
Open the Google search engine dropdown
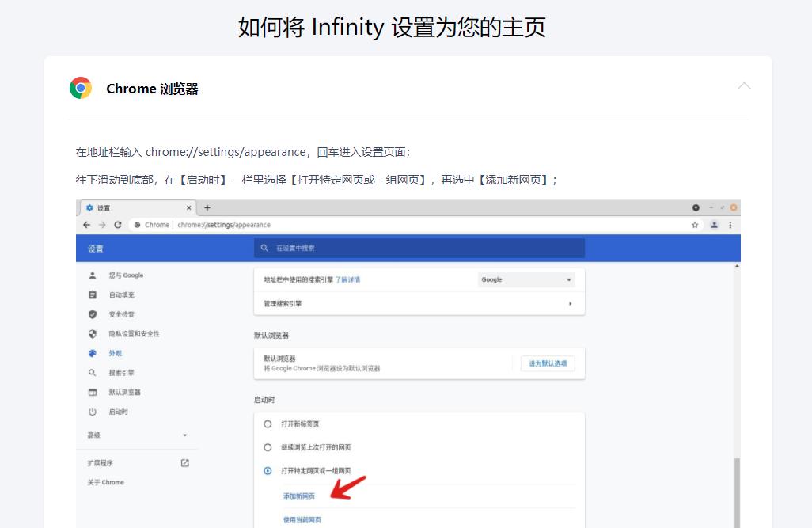(x=526, y=279)
